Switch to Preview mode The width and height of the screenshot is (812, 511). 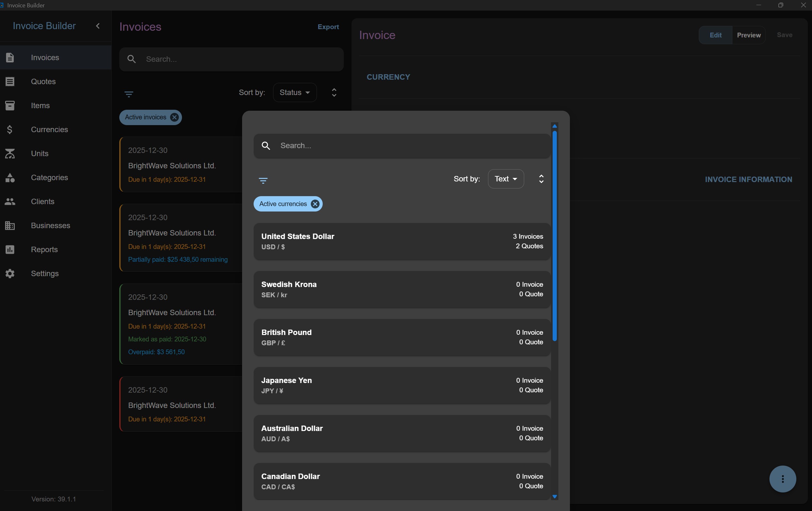749,35
